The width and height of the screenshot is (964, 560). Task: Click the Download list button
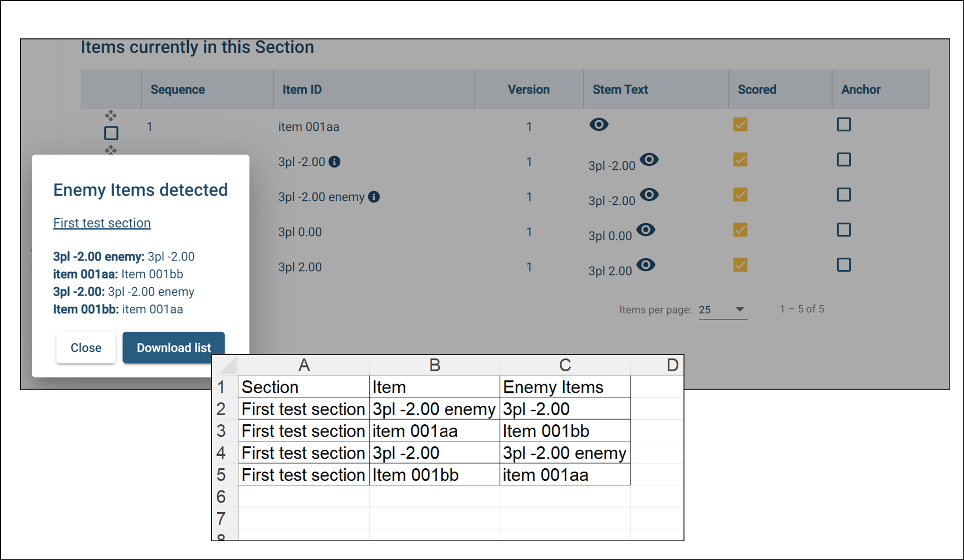point(174,348)
